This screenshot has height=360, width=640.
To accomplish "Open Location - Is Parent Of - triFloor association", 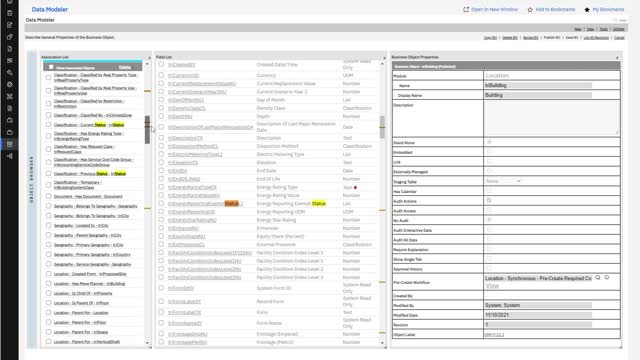I will click(x=81, y=303).
